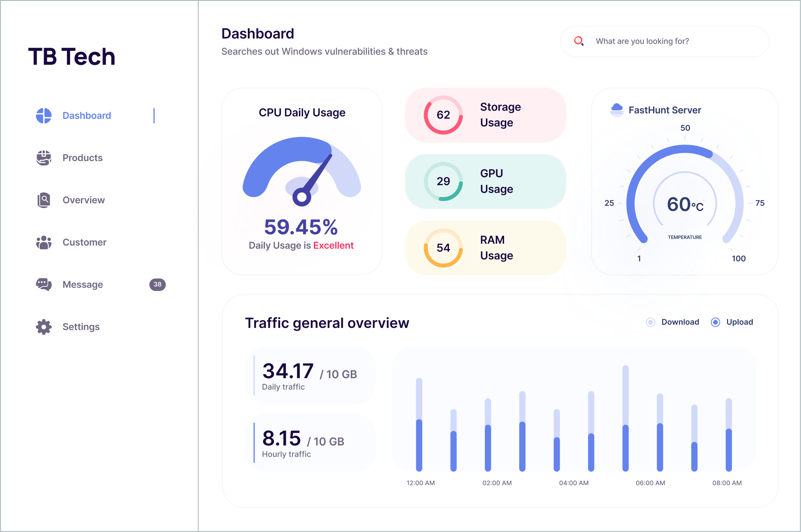801x532 pixels.
Task: Click the traffic bar above 02:00 AM
Action: tap(488, 435)
